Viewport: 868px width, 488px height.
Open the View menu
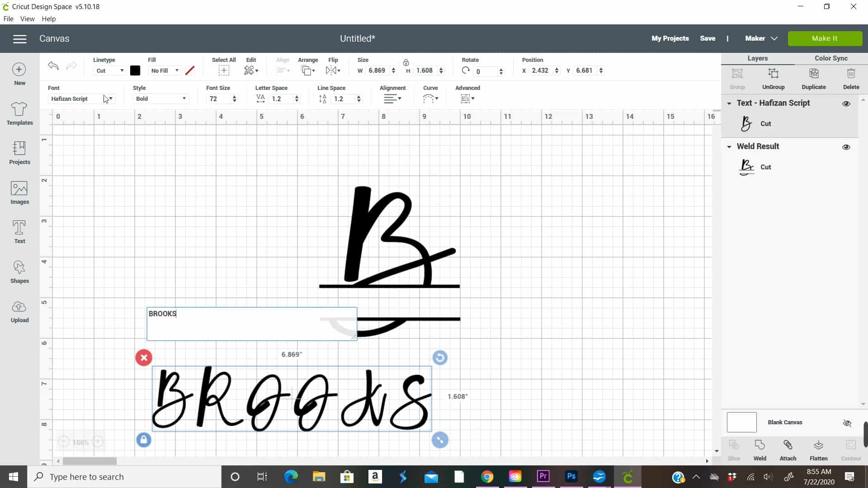coord(27,19)
